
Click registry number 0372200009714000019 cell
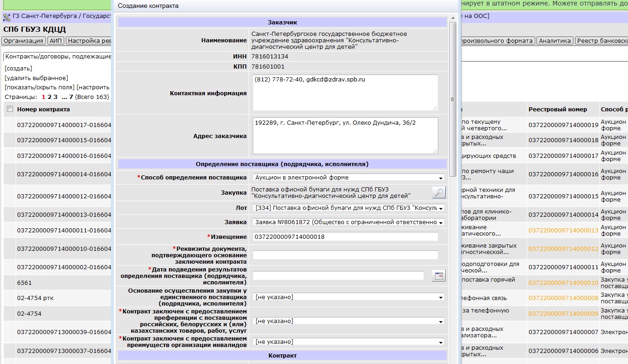coord(563,125)
